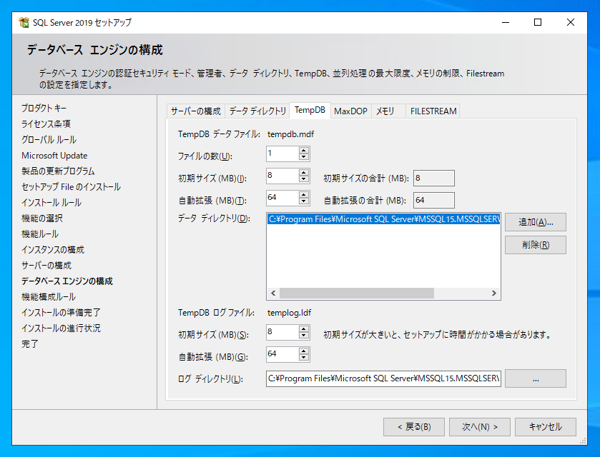
Task: Click the ログ ディレクトリ path field
Action: [x=383, y=379]
